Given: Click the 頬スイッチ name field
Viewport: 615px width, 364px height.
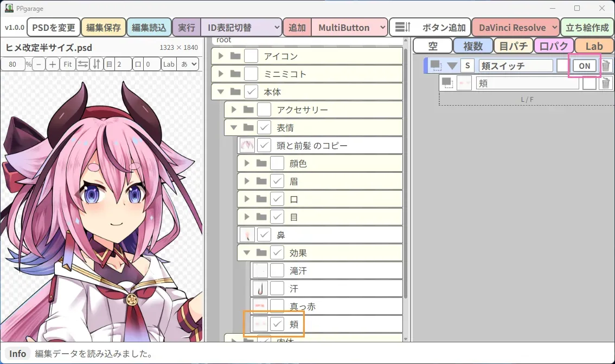Looking at the screenshot, I should click(515, 66).
